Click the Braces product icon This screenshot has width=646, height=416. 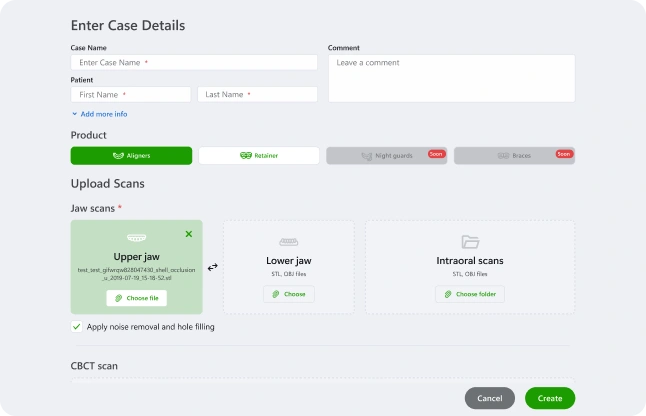[x=503, y=156]
